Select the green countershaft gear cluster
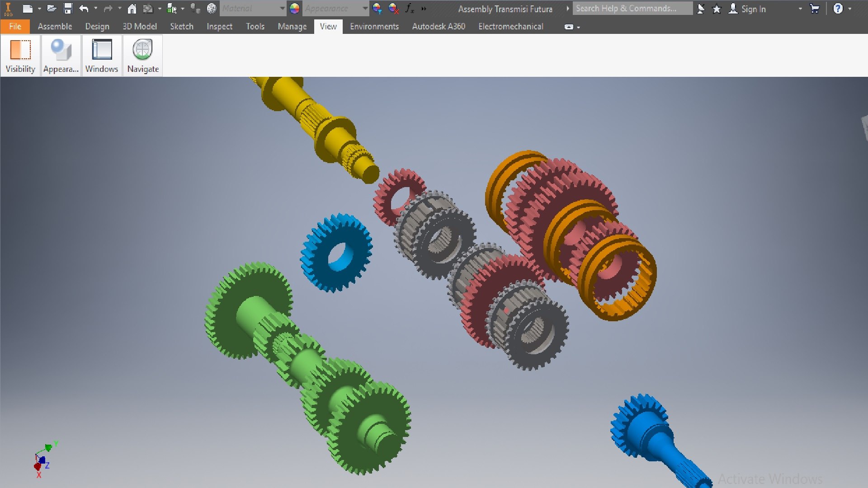 coord(307,368)
